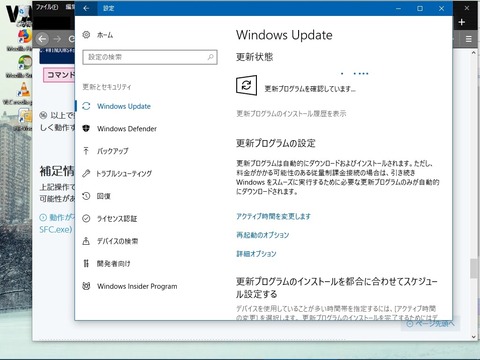Screen dimensions: 480x360
Task: Open a new browser tab with plus
Action: pyautogui.click(x=462, y=22)
